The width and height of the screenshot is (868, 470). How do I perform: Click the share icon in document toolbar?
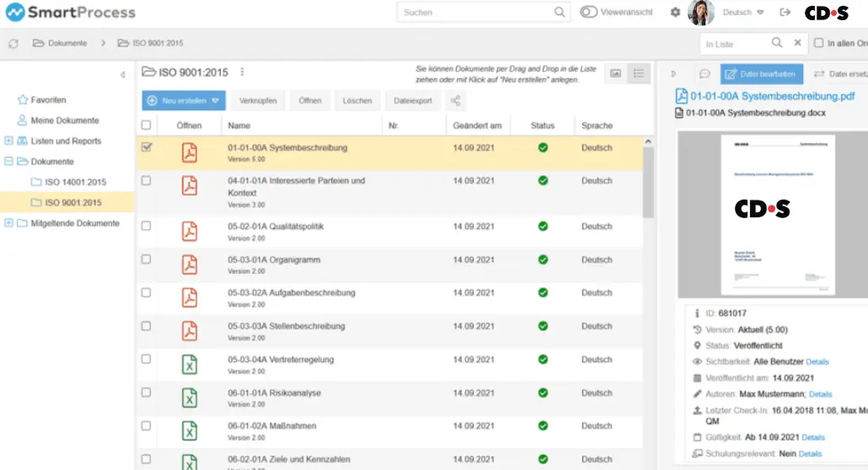[x=456, y=101]
